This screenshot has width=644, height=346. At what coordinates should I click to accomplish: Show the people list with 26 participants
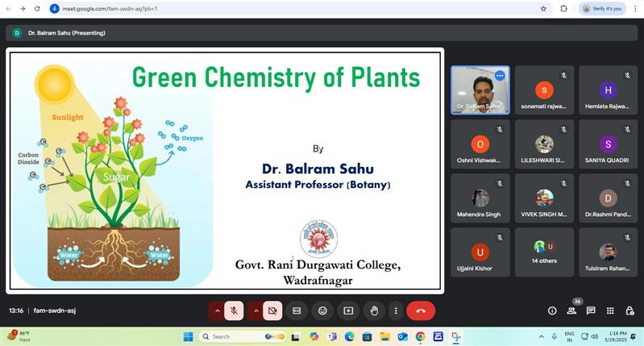click(571, 311)
